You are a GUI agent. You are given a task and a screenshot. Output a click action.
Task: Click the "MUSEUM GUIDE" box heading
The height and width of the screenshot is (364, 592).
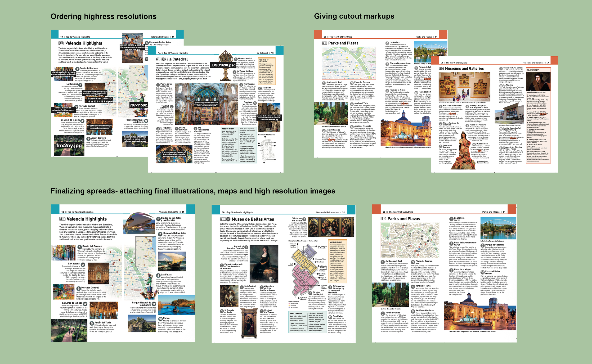[x=336, y=242]
